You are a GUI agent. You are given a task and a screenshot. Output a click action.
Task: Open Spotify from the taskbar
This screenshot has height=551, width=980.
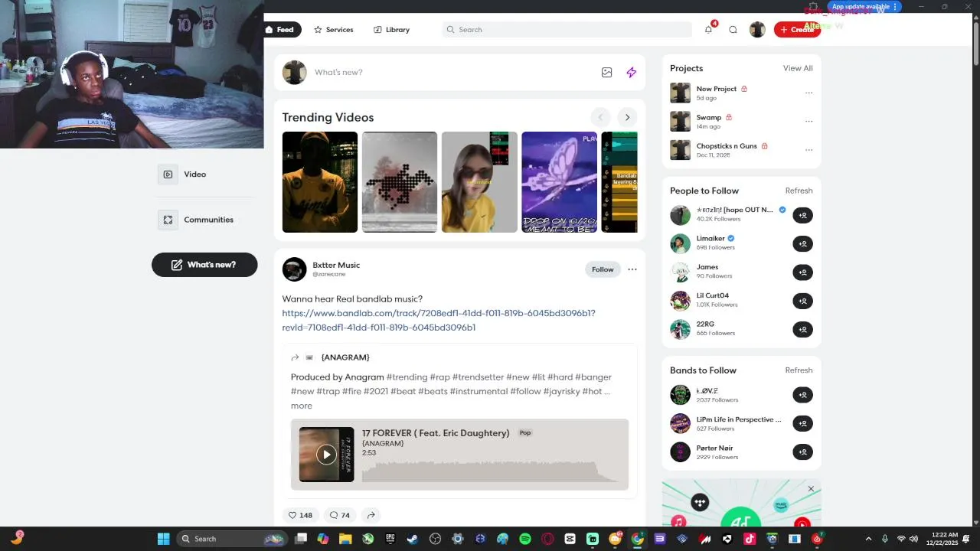point(525,539)
